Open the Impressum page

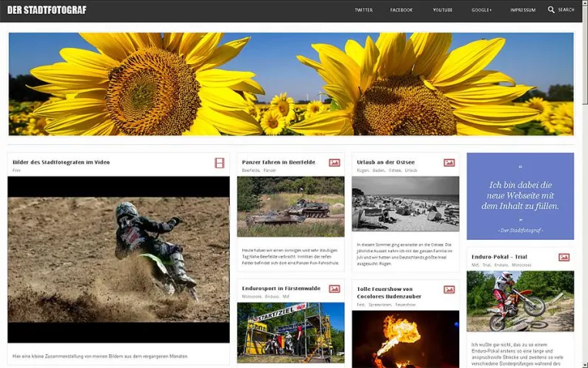click(522, 10)
